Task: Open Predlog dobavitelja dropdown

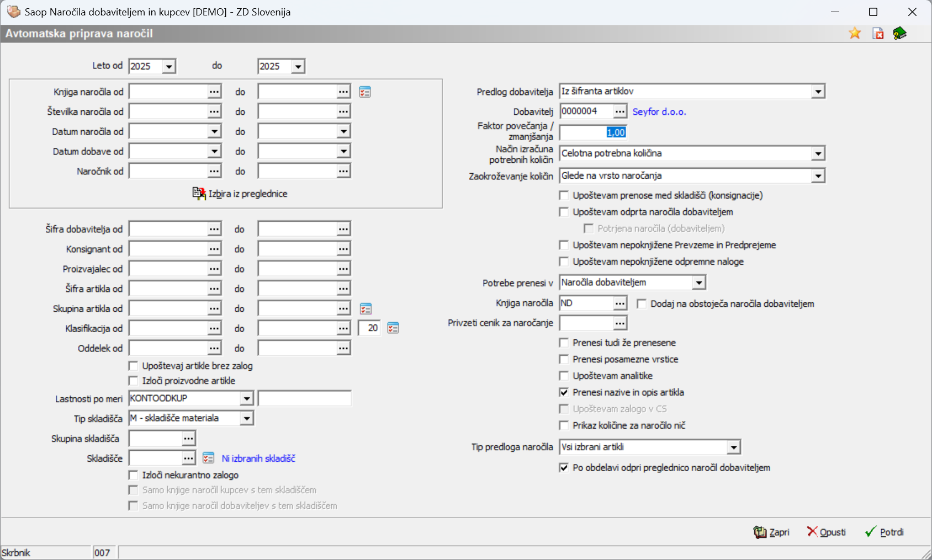Action: (x=818, y=92)
